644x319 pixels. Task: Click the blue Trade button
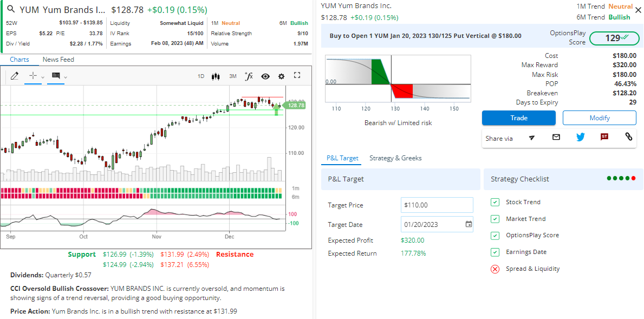pyautogui.click(x=519, y=118)
